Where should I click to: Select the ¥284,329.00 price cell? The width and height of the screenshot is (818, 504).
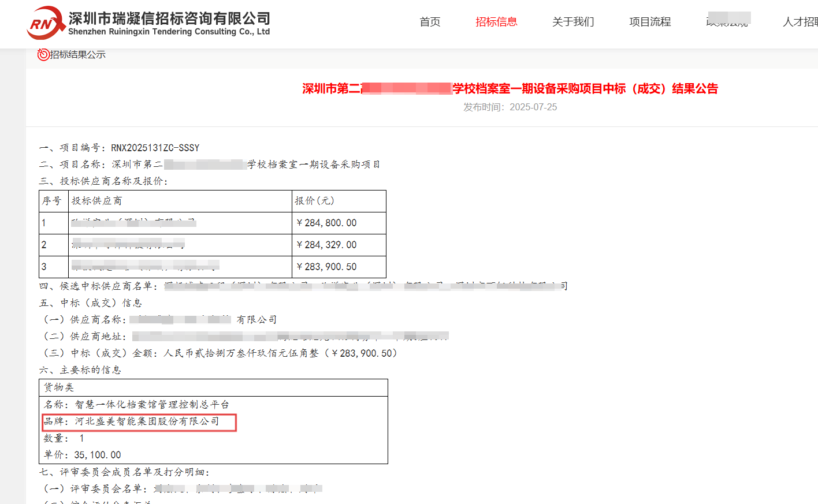[326, 245]
